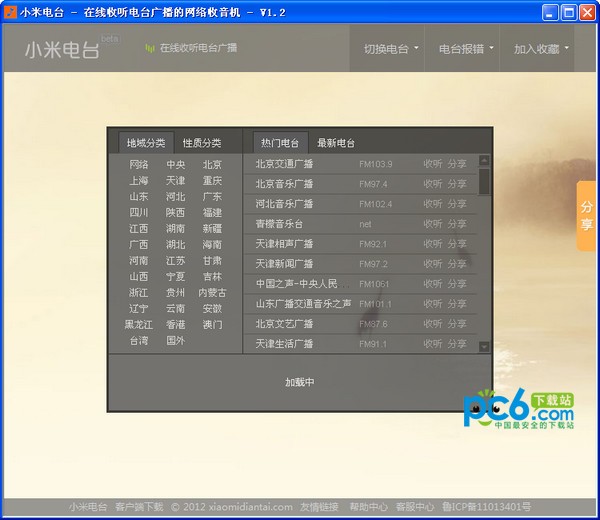Image resolution: width=600 pixels, height=520 pixels.
Task: Open the 加入收藏 dropdown menu
Action: click(x=537, y=49)
